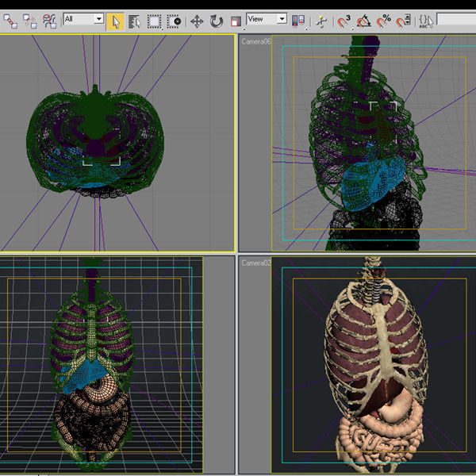
Task: Toggle the Spinner Snap magnet
Action: pyautogui.click(x=403, y=22)
